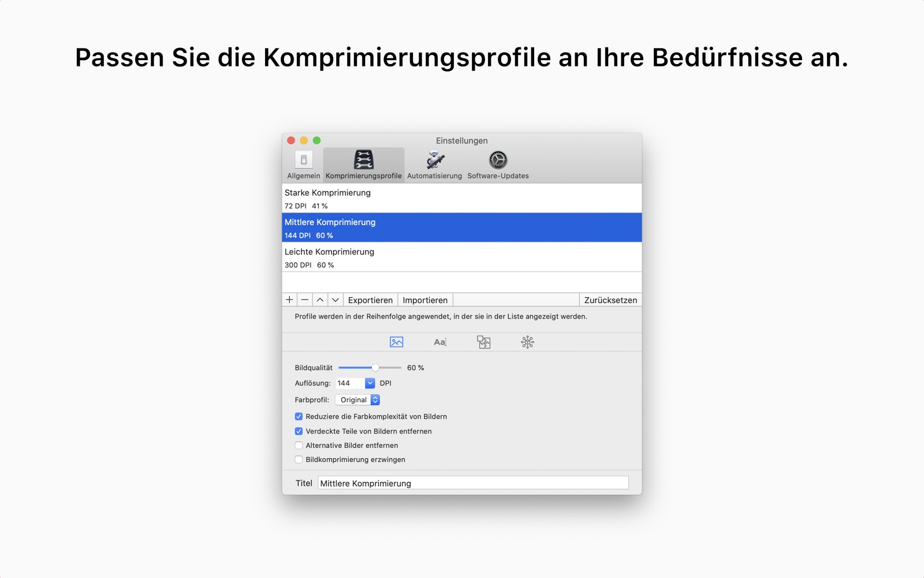The height and width of the screenshot is (578, 924).
Task: Add a new profile with plus button
Action: coord(289,300)
